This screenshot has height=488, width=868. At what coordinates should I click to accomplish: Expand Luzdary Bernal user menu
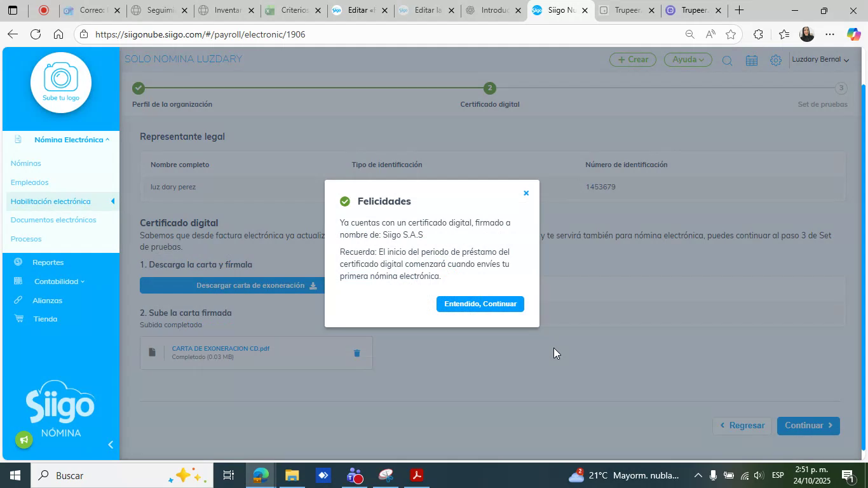tap(820, 59)
